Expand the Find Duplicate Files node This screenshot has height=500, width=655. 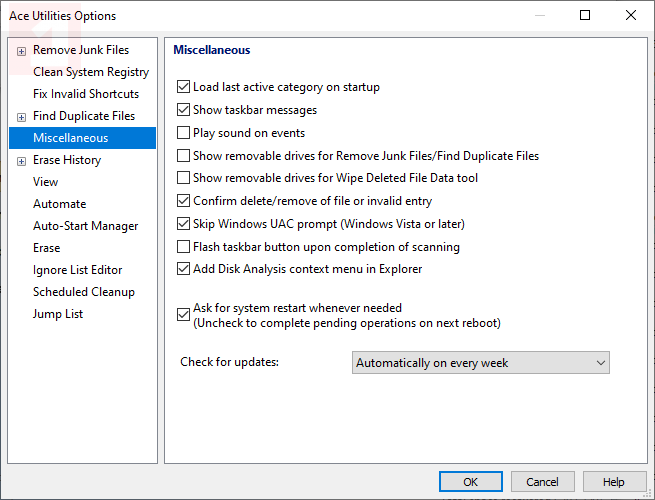pyautogui.click(x=22, y=116)
